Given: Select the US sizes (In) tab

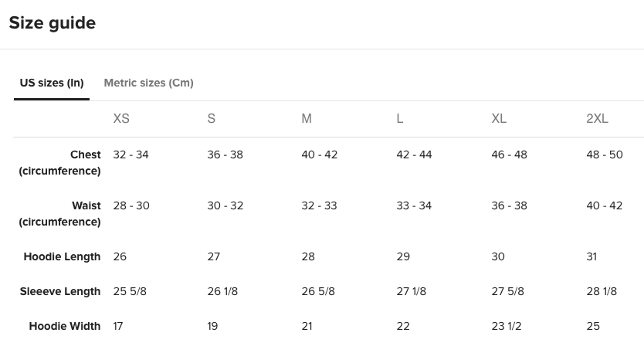Looking at the screenshot, I should [52, 83].
